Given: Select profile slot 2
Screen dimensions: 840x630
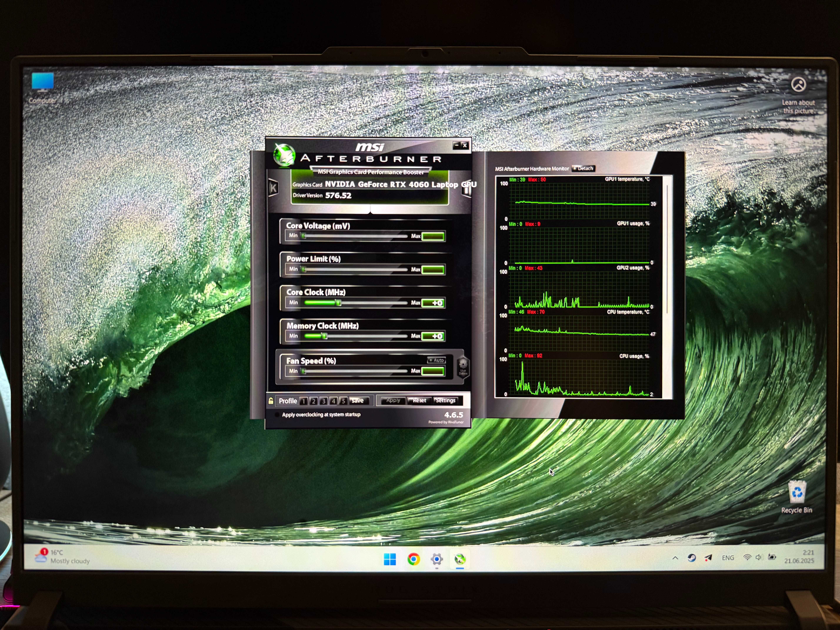Looking at the screenshot, I should click(314, 401).
